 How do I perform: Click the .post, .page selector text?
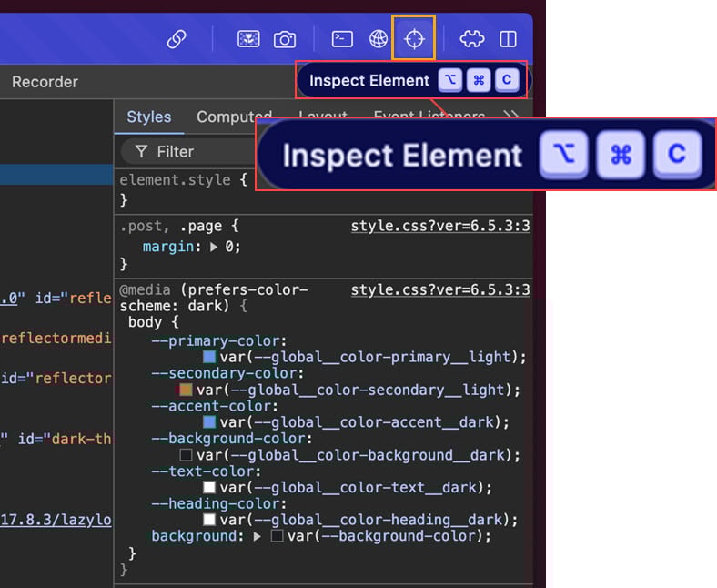click(170, 226)
